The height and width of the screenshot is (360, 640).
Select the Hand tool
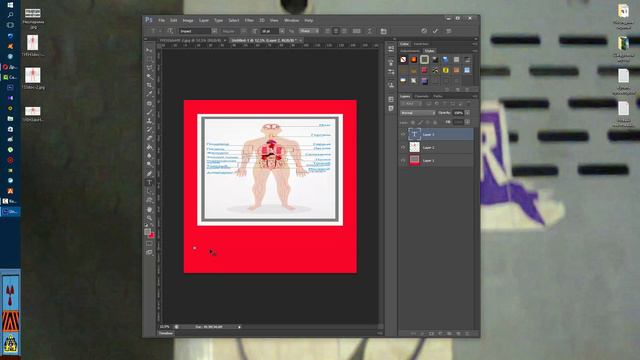(149, 209)
